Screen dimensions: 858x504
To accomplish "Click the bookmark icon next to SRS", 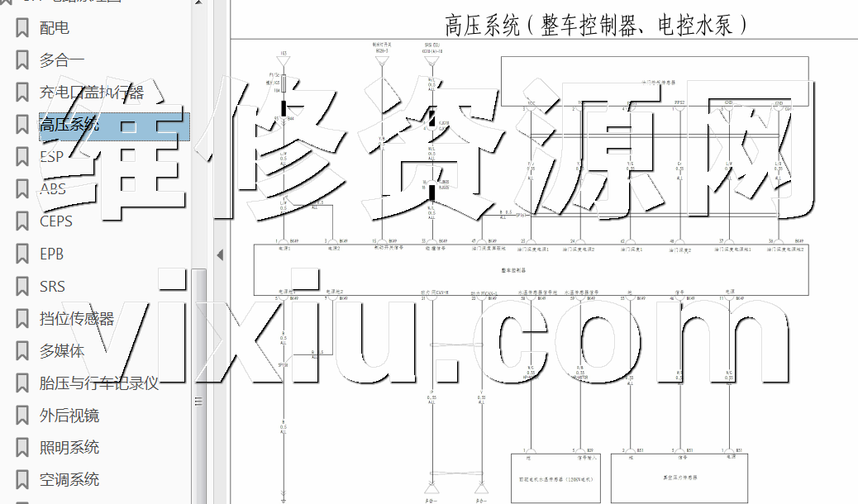I will (22, 287).
